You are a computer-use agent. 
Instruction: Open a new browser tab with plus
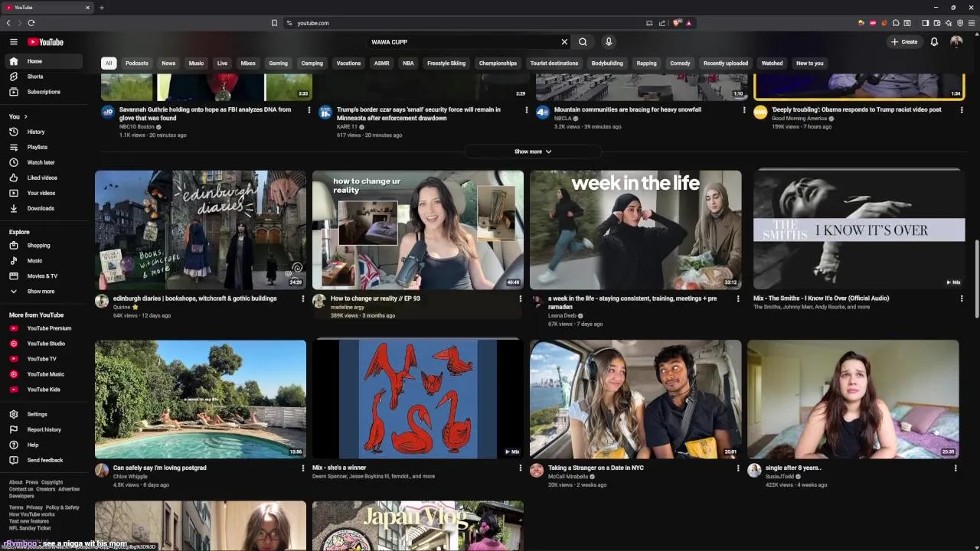click(x=101, y=8)
